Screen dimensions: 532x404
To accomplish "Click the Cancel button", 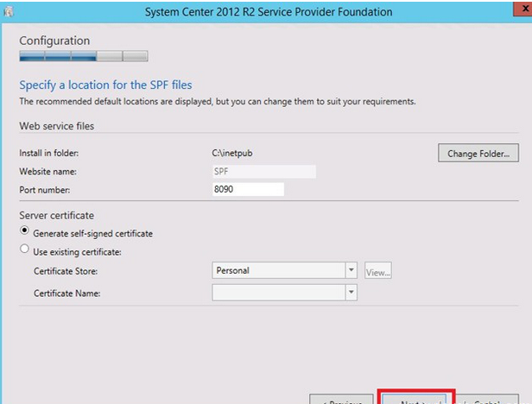I will 487,399.
